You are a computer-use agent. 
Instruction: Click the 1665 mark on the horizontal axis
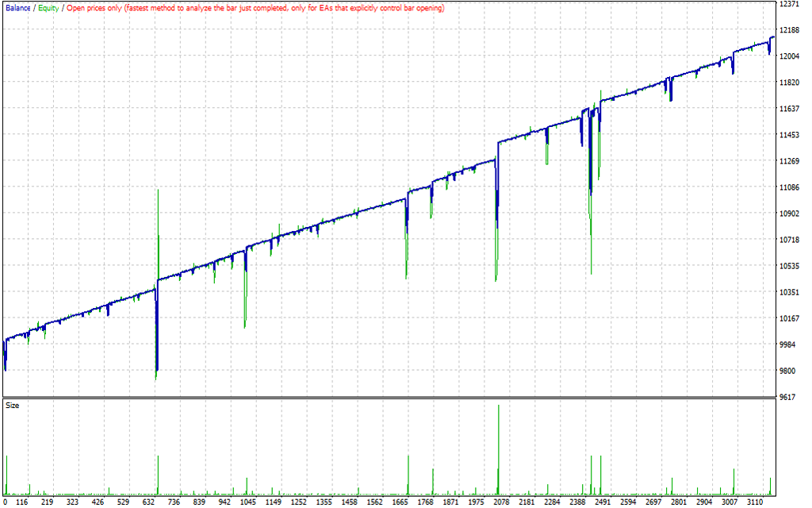tap(401, 502)
